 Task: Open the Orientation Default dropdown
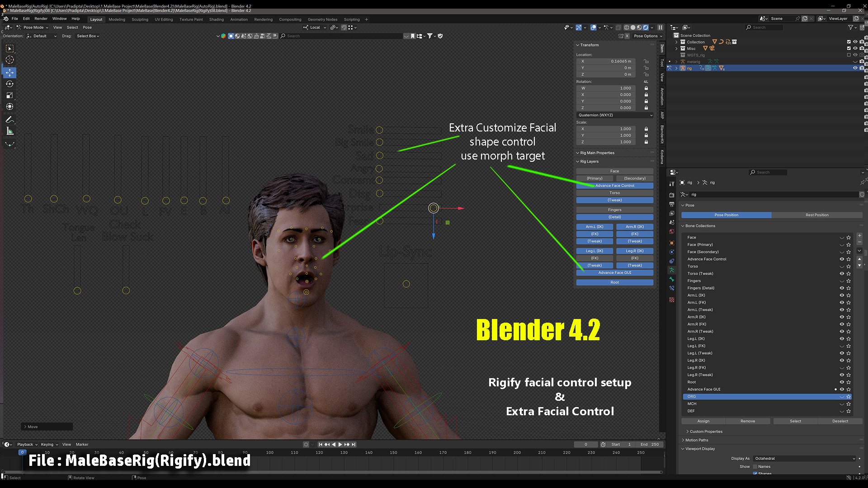pyautogui.click(x=42, y=36)
